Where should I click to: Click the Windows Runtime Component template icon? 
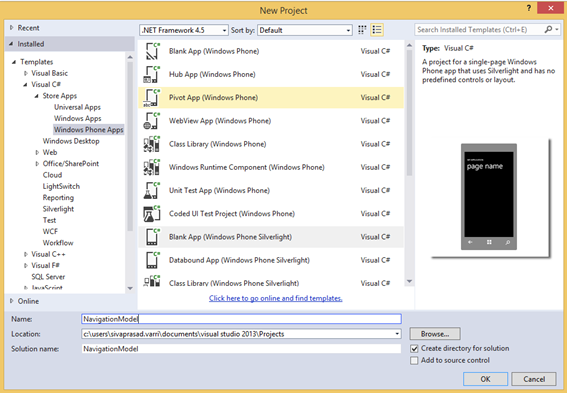pos(152,167)
